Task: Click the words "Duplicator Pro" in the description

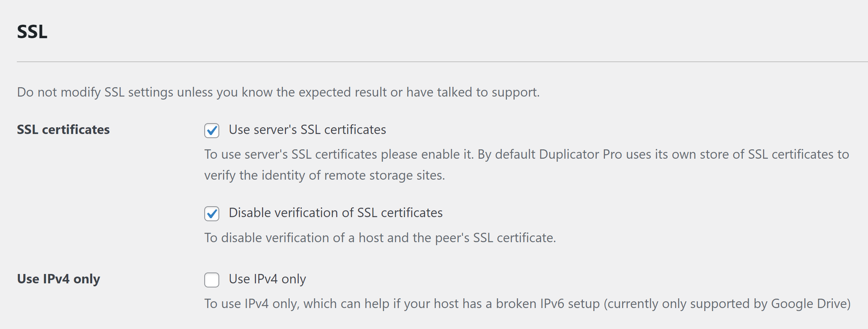Action: point(581,154)
